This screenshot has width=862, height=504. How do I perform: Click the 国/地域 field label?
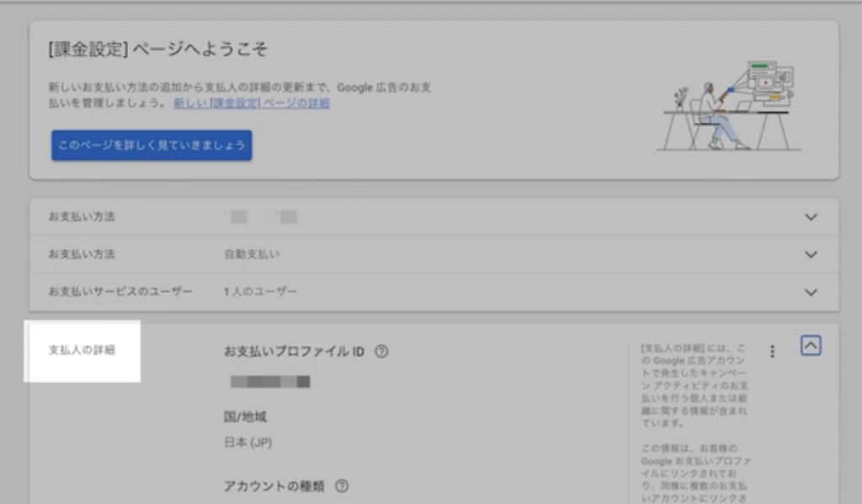tap(245, 416)
